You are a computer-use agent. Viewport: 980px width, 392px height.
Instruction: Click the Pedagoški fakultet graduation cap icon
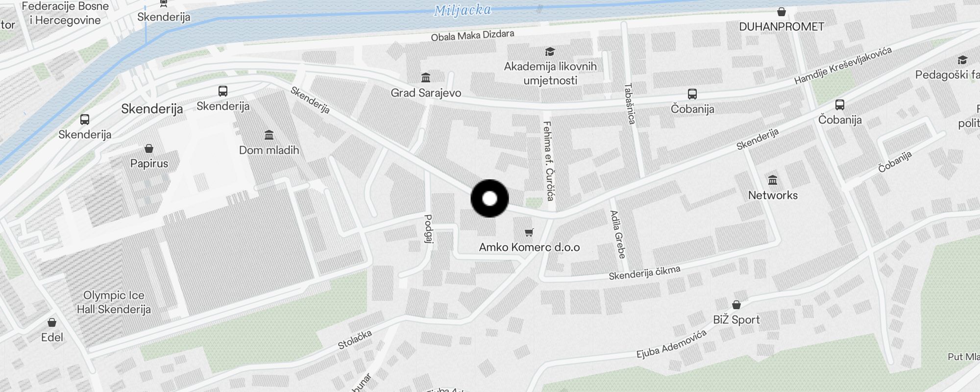(x=962, y=60)
